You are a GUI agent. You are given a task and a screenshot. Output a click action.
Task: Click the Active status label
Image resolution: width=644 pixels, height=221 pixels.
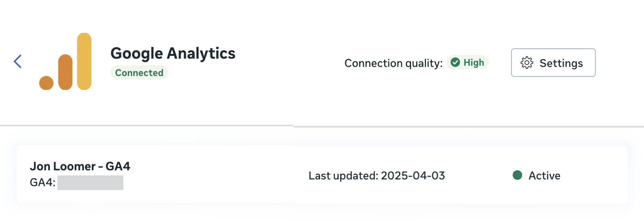pos(544,175)
